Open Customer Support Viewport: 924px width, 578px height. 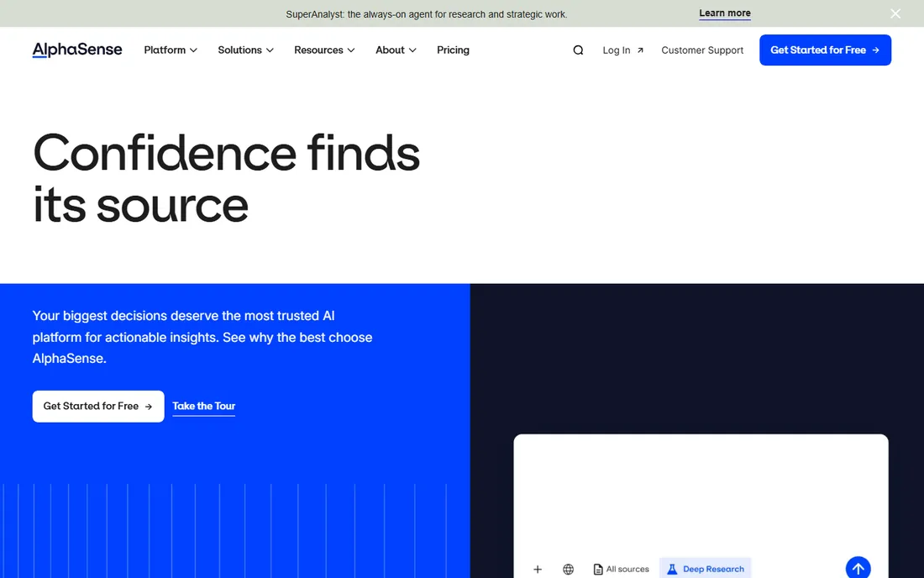tap(702, 50)
